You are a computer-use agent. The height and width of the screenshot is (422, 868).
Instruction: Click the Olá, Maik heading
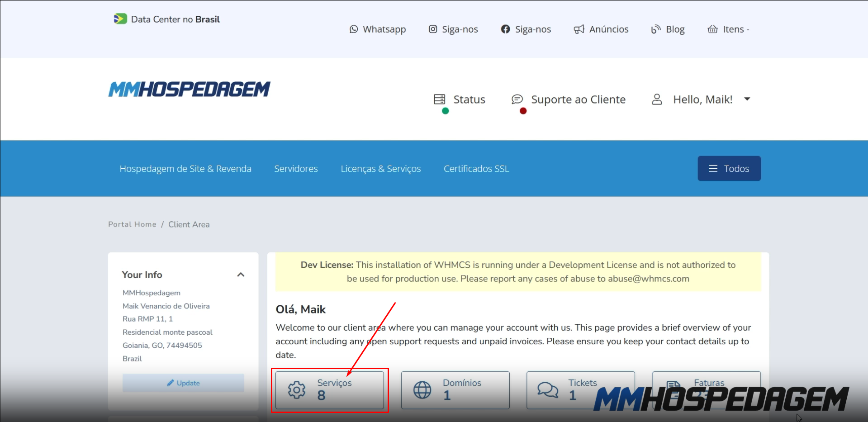pos(301,309)
